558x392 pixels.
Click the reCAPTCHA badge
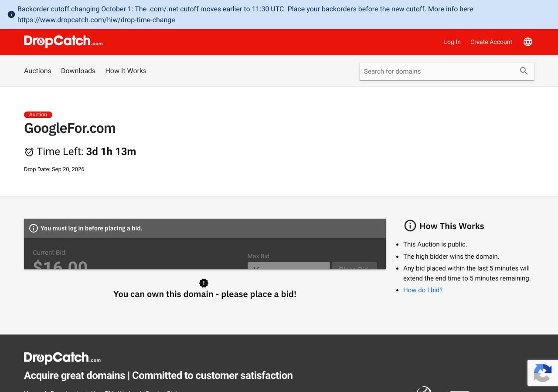click(543, 373)
